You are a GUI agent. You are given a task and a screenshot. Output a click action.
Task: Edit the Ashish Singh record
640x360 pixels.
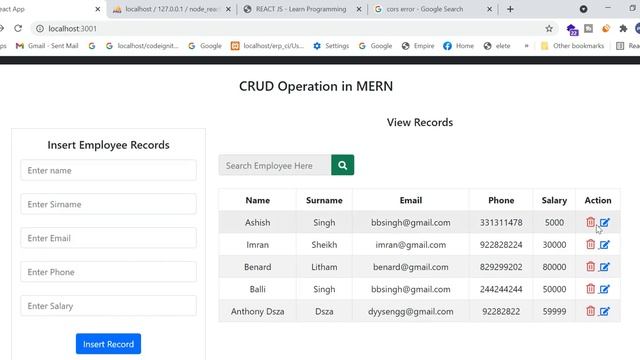click(604, 222)
